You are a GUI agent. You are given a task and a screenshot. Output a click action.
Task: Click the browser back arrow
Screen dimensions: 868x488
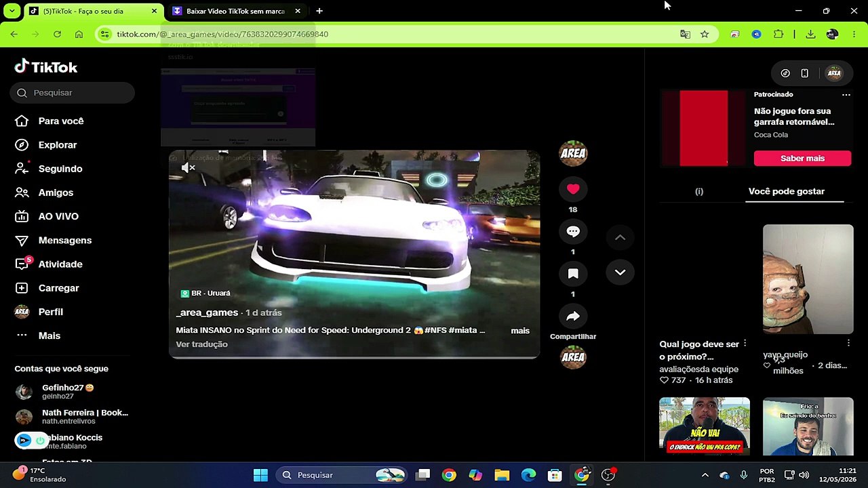click(x=14, y=34)
